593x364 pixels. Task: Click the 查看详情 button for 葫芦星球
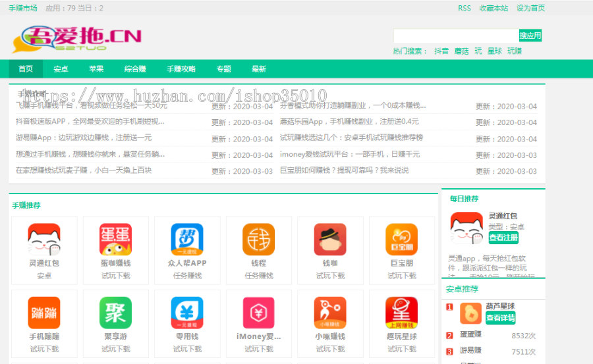(x=500, y=318)
